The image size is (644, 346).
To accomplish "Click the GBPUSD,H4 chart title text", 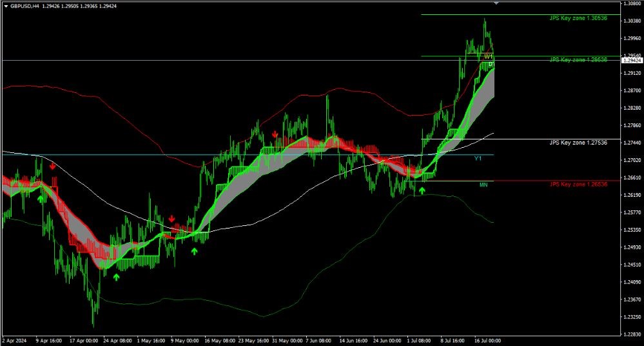I will click(x=24, y=6).
